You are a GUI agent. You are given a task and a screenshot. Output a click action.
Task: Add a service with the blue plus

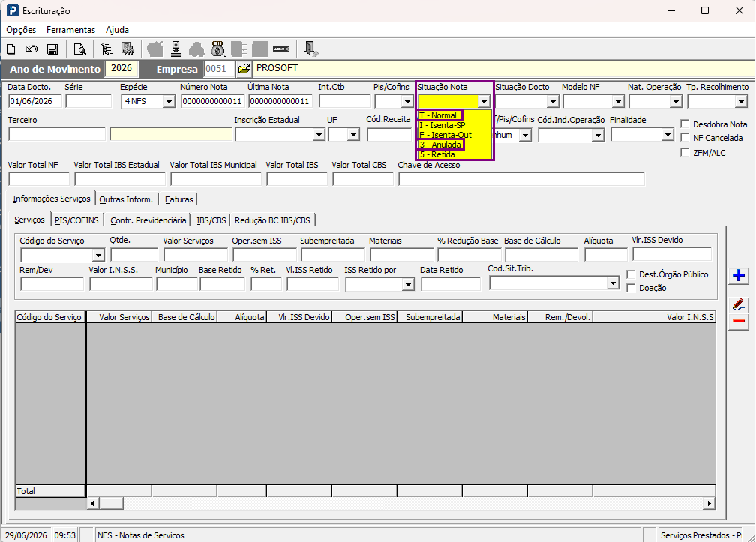pyautogui.click(x=738, y=276)
